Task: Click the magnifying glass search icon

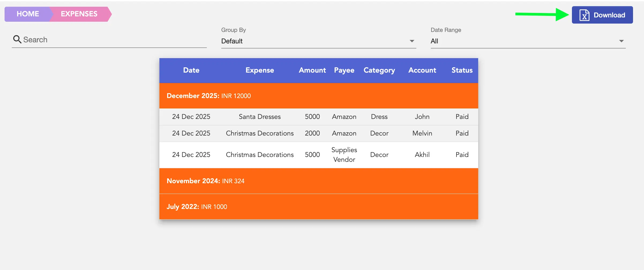Action: [x=17, y=39]
